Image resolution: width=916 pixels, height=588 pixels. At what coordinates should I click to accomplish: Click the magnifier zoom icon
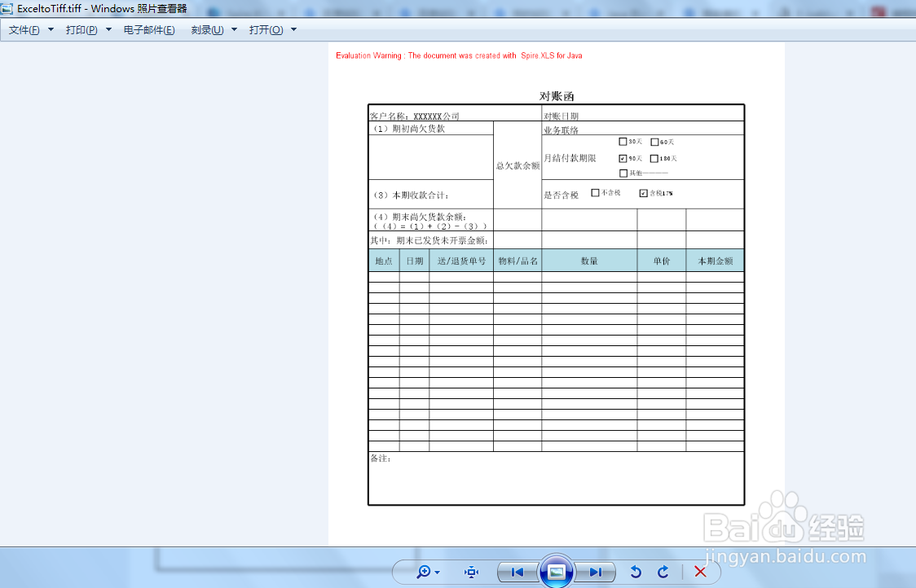coord(422,572)
